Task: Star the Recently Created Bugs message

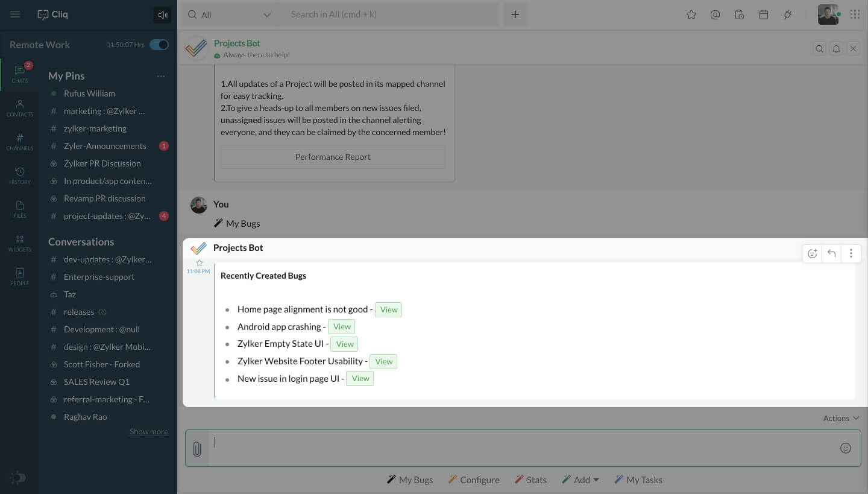Action: (x=200, y=263)
